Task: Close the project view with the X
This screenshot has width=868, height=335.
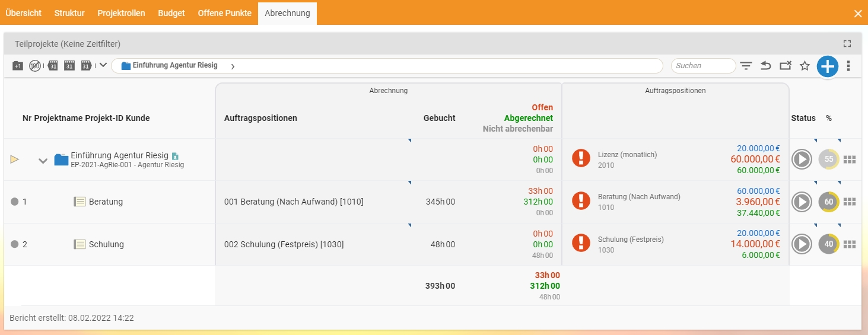Action: point(858,14)
